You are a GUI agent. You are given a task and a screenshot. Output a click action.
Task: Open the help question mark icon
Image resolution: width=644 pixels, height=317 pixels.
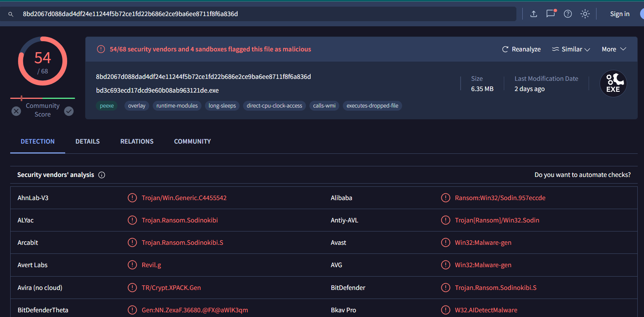click(x=568, y=14)
